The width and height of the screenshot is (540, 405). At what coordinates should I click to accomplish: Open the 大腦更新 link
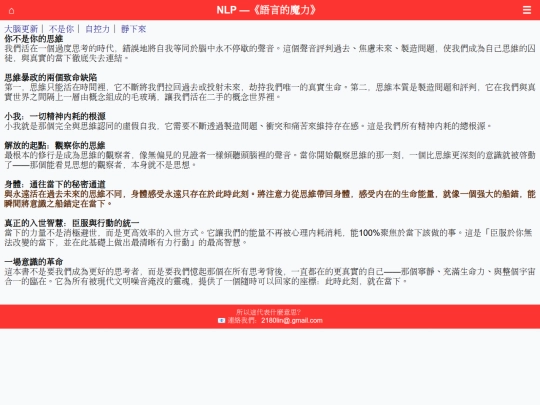(x=21, y=29)
